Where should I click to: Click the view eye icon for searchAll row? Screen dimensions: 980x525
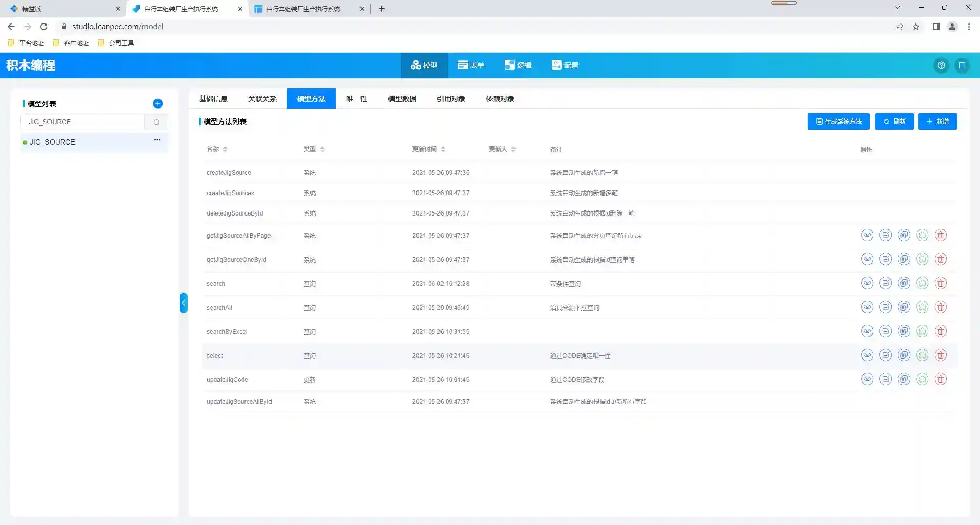coord(867,307)
